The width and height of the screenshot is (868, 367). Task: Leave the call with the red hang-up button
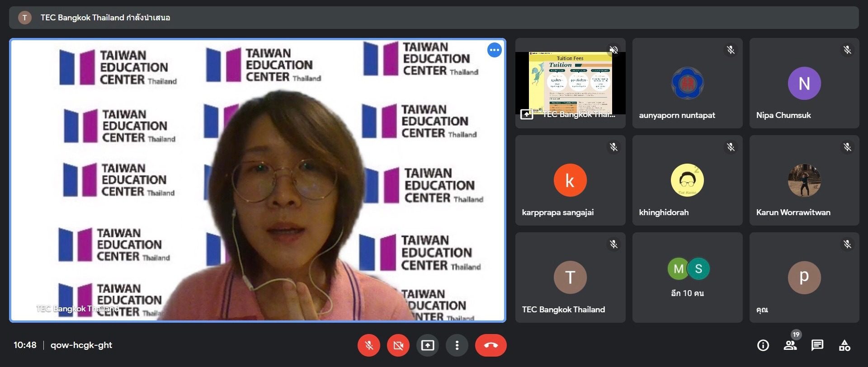[491, 345]
